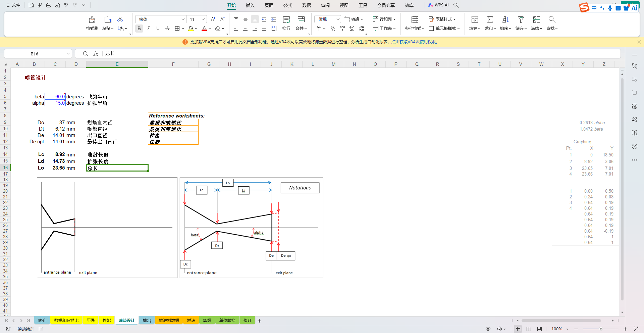Screen dimensions: 644x333
Task: Click the Wrap text (换行) icon
Action: (286, 19)
